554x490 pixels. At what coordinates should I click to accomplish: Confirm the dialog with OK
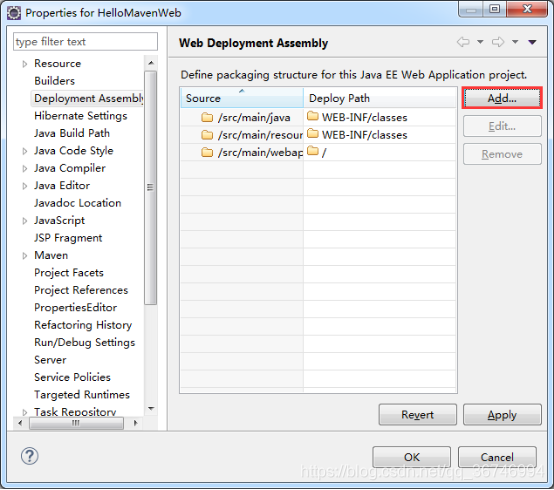411,457
